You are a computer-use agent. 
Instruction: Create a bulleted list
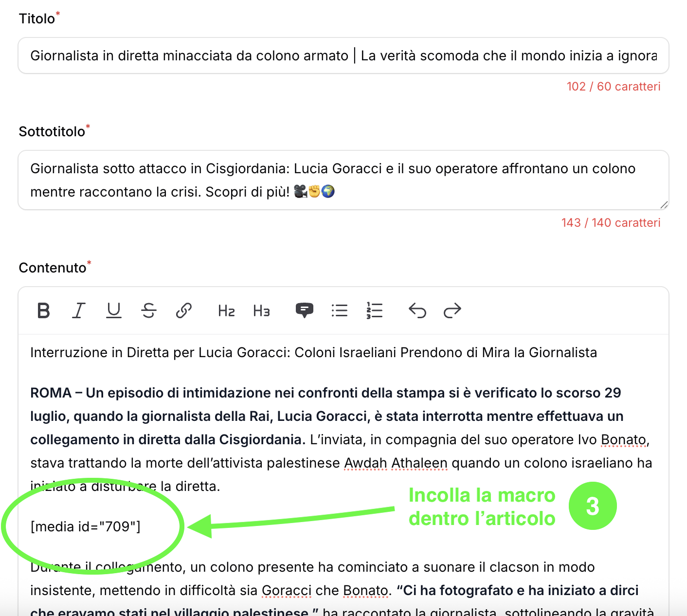pyautogui.click(x=340, y=310)
